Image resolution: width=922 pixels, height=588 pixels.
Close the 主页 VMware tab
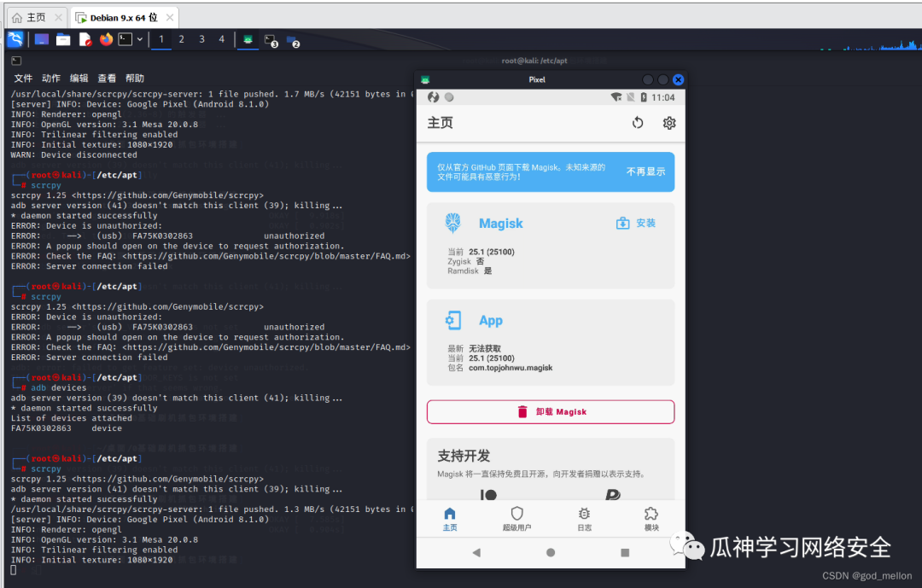(x=58, y=18)
